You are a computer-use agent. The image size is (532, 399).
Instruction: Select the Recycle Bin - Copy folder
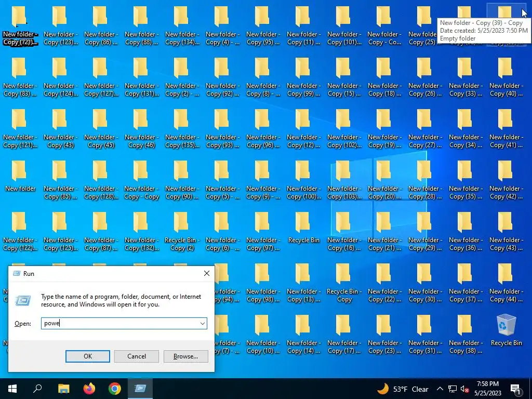point(344,283)
